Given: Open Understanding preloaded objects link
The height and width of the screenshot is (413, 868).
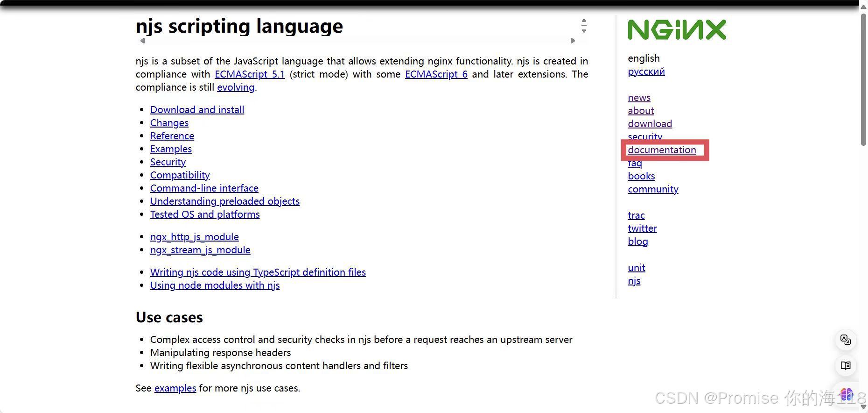Looking at the screenshot, I should pyautogui.click(x=225, y=201).
